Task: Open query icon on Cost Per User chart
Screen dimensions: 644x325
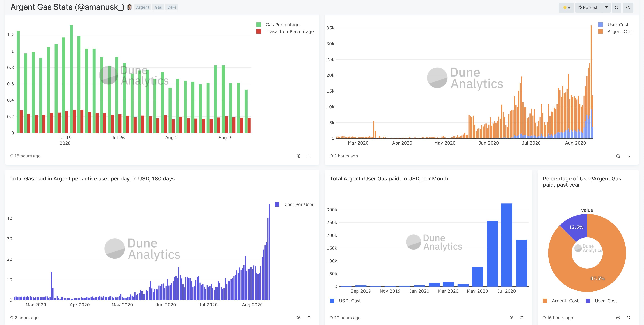Action: coord(298,318)
